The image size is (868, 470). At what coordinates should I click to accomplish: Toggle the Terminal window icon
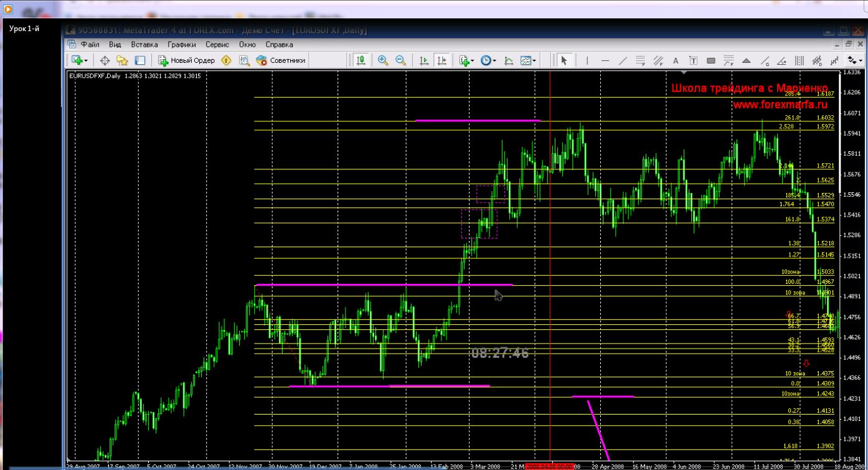point(139,60)
